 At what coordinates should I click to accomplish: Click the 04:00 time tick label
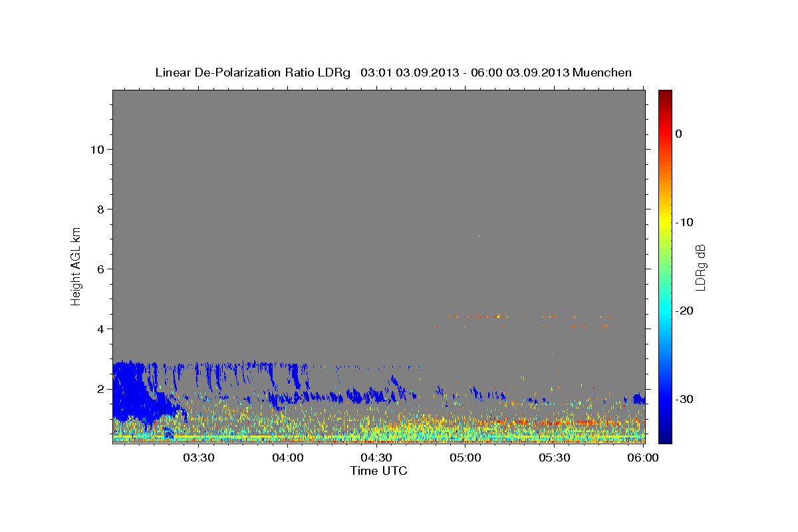click(x=288, y=458)
